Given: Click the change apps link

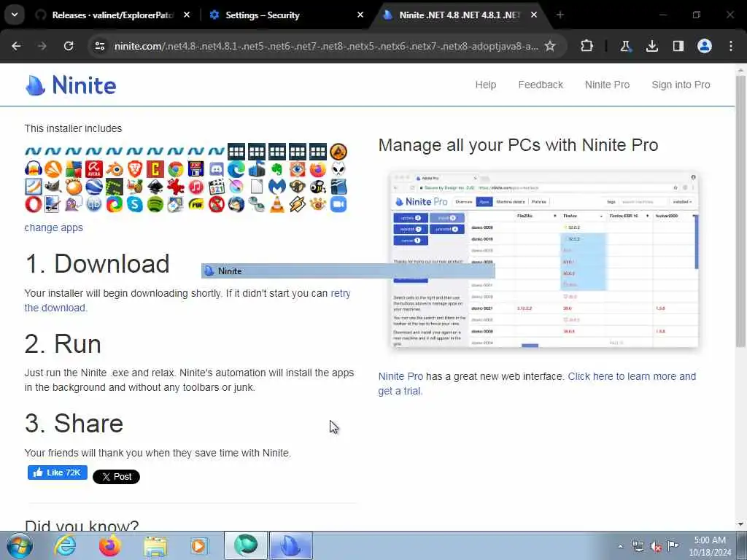Looking at the screenshot, I should pos(53,227).
